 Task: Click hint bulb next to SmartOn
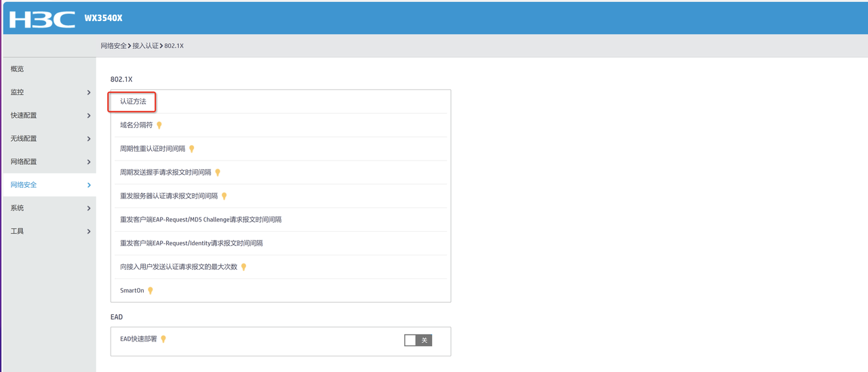151,291
